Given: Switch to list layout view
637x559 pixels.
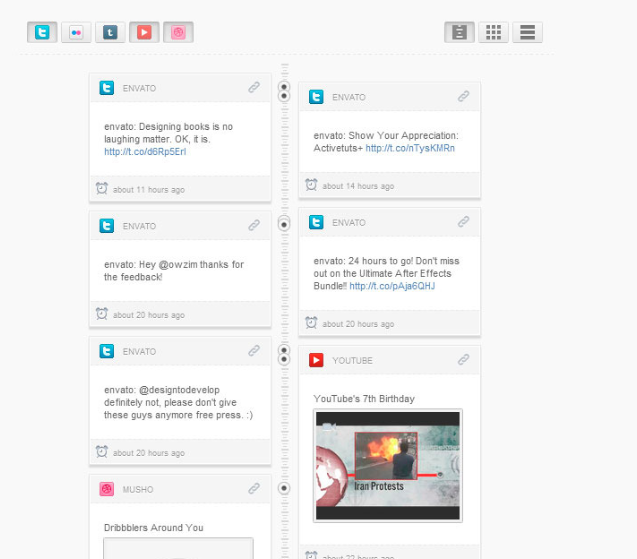Looking at the screenshot, I should 527,32.
